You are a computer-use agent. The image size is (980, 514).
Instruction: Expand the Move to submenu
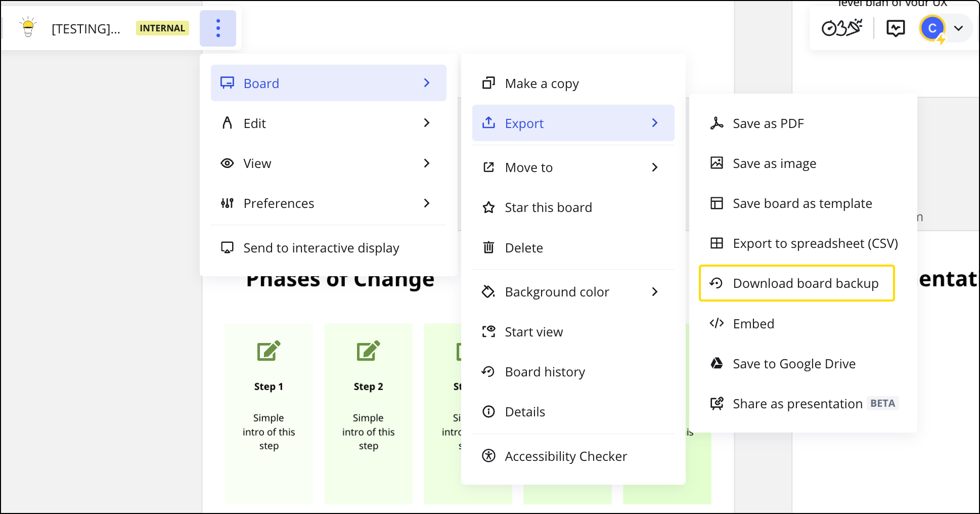[x=573, y=167]
